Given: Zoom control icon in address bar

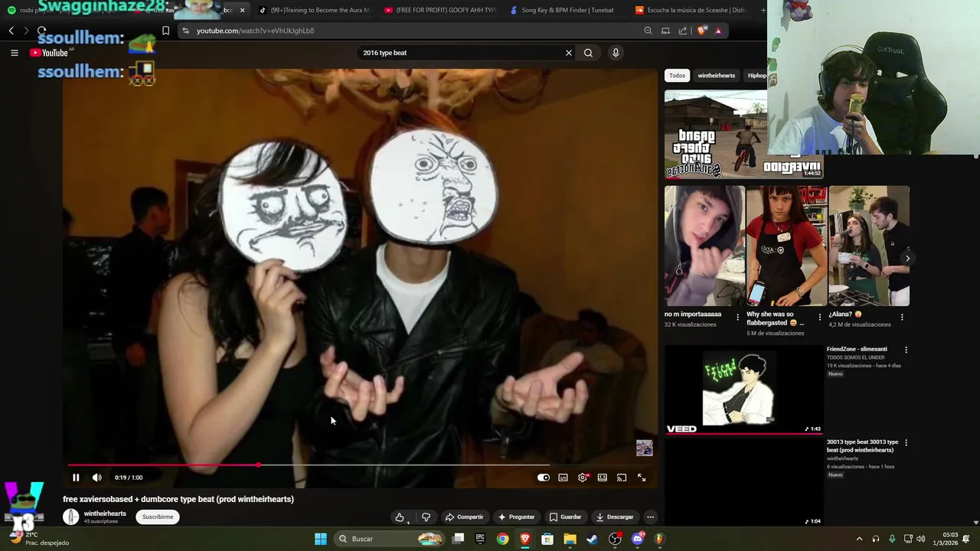Looking at the screenshot, I should point(648,31).
